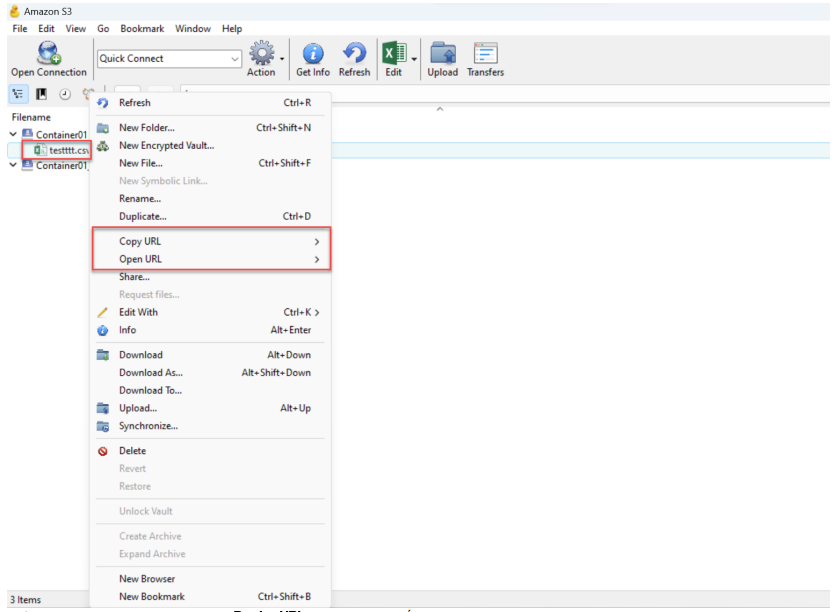Screen dimensions: 837x612
Task: Select the browser outline view icon
Action: point(19,94)
